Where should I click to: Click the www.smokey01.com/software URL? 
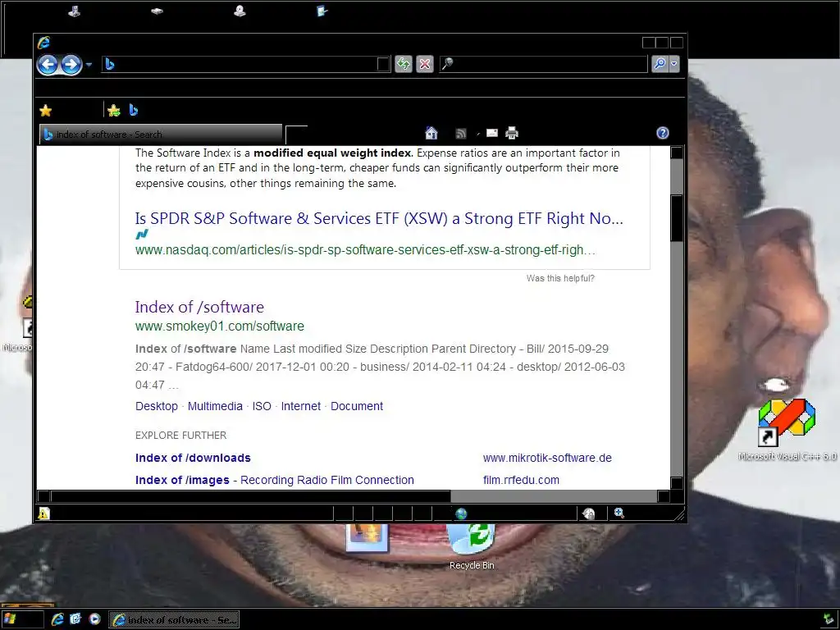coord(220,326)
